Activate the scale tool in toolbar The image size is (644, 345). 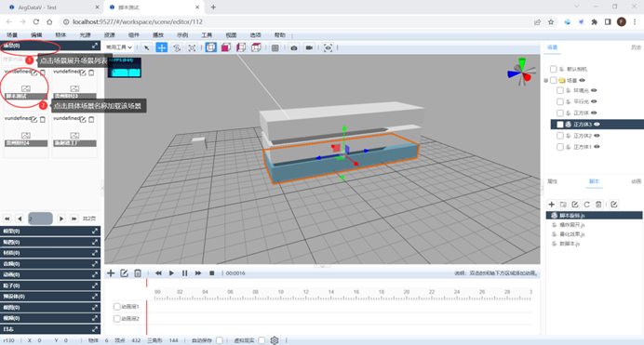192,47
